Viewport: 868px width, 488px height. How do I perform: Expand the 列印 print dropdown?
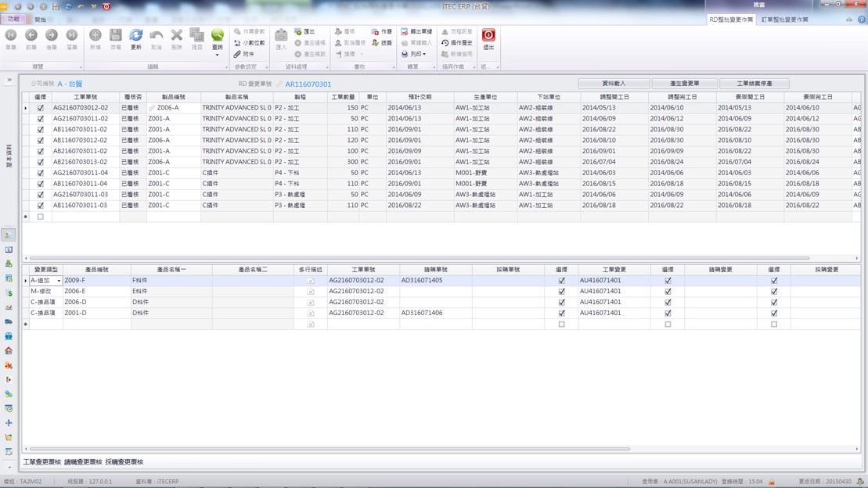(x=423, y=55)
